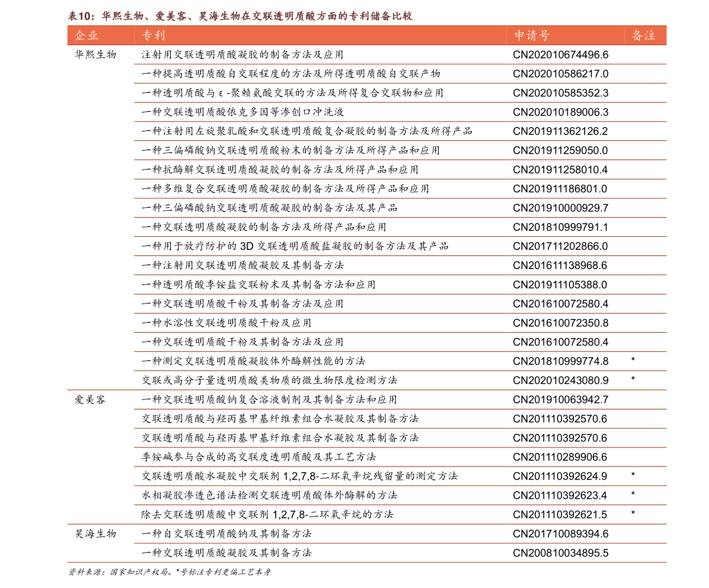Click the footer source note 资料来源
This screenshot has height=588, width=709.
170,572
